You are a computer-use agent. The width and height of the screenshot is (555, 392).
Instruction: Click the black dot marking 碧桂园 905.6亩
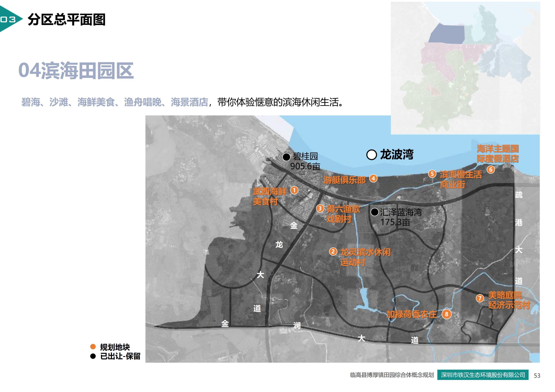point(287,157)
